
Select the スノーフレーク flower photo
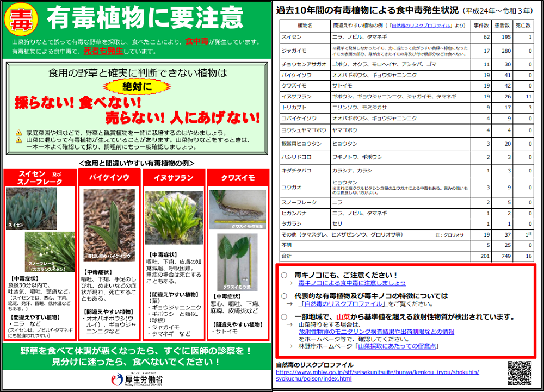50,252
